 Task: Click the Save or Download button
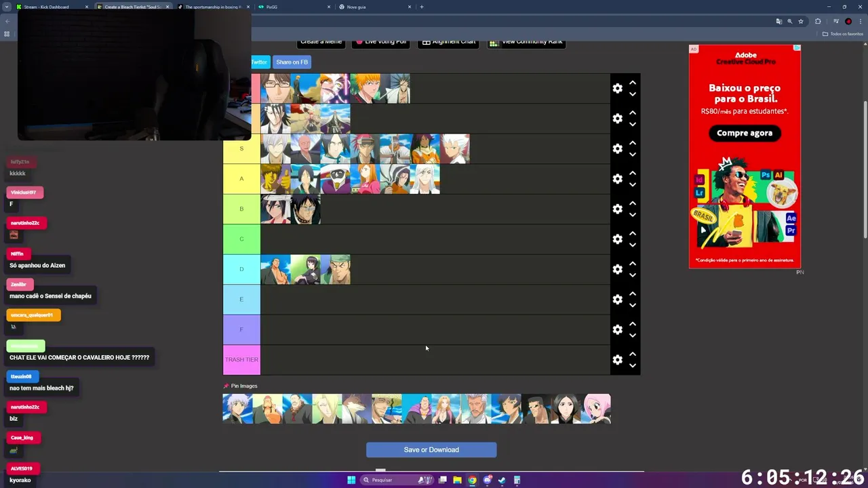coord(431,450)
